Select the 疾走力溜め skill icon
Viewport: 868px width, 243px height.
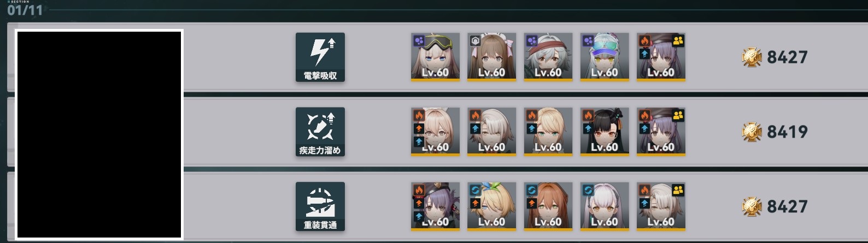(320, 132)
